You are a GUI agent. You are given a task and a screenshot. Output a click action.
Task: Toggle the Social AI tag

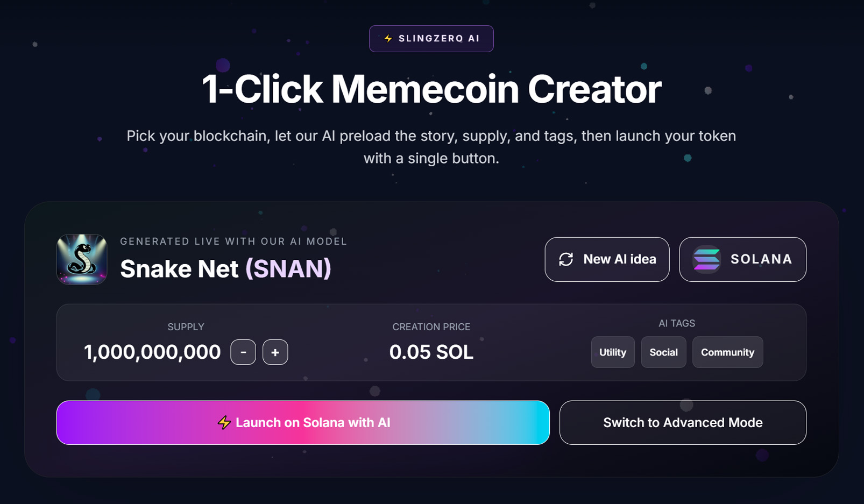[x=663, y=352]
